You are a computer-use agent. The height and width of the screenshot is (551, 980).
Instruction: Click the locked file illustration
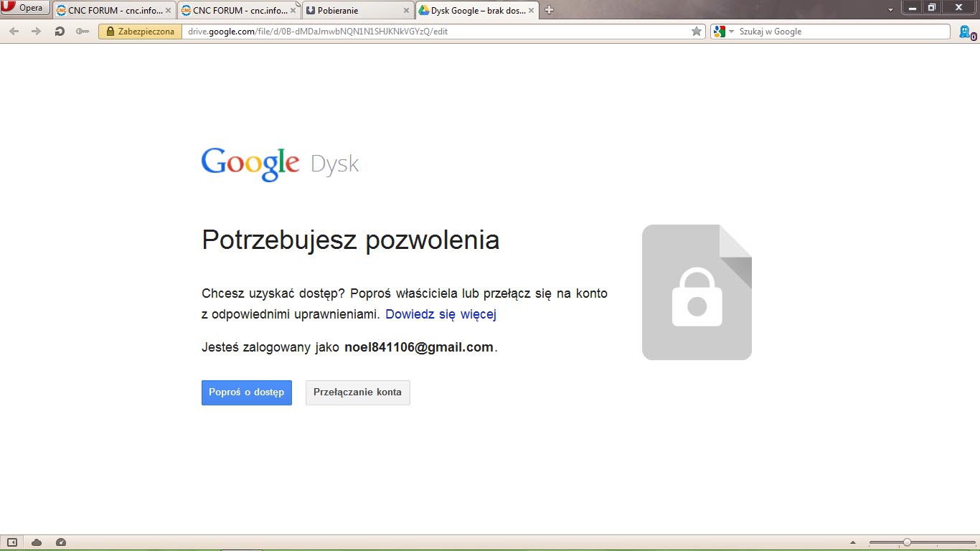point(697,292)
